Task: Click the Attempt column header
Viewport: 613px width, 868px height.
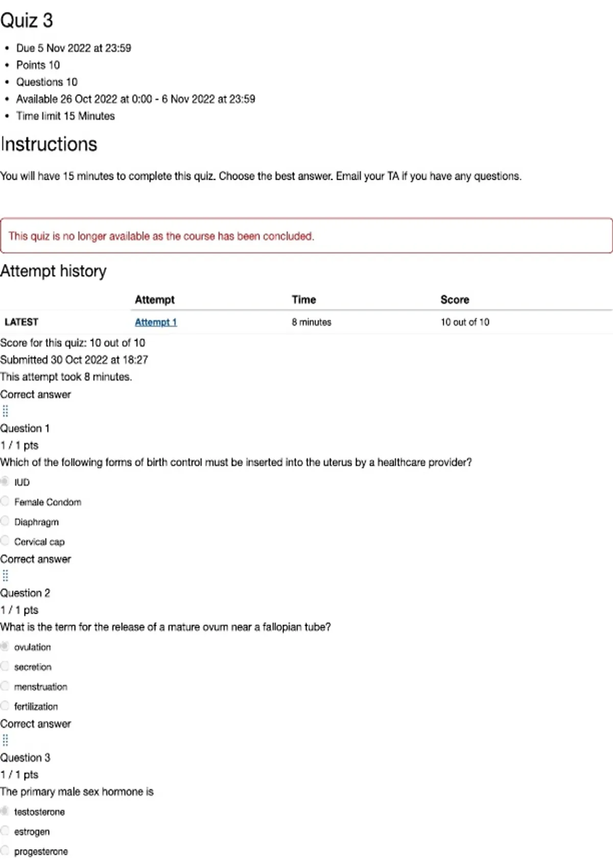Action: click(x=155, y=300)
